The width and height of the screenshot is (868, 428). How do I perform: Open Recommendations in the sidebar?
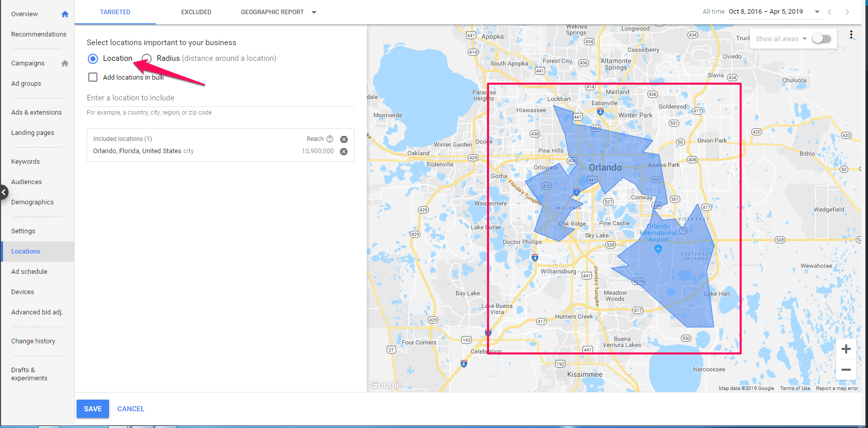[39, 34]
